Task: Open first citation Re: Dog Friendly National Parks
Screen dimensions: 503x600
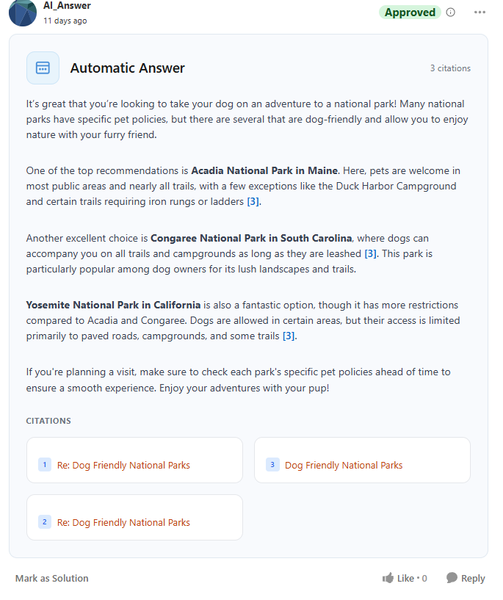Action: pyautogui.click(x=124, y=465)
